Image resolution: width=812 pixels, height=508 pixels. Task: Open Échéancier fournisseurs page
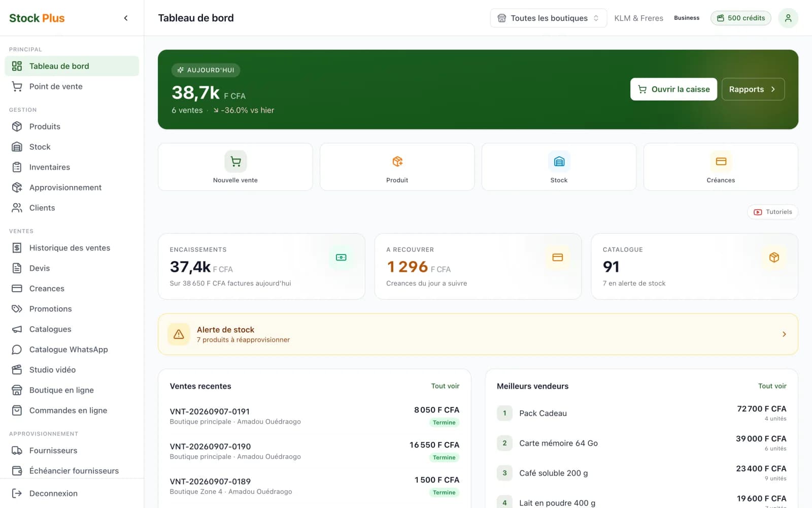(x=72, y=471)
